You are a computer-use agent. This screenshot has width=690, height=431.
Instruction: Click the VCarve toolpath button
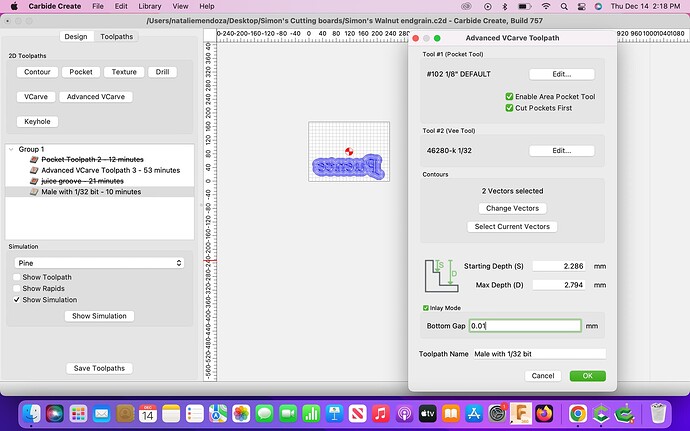click(36, 96)
